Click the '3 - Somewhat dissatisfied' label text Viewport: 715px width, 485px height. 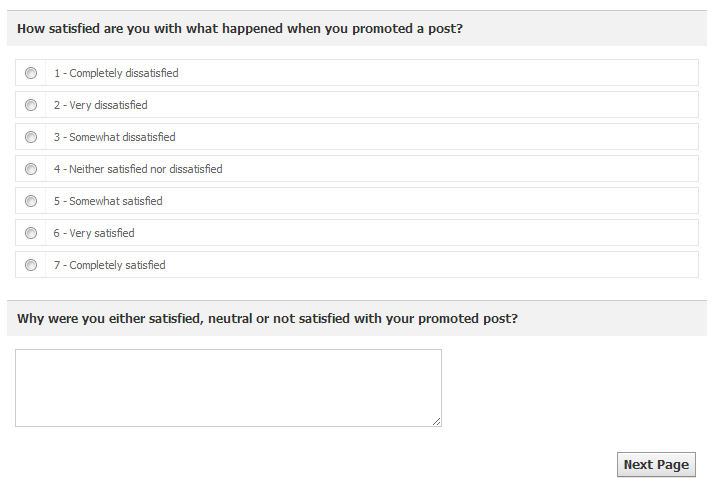click(114, 137)
